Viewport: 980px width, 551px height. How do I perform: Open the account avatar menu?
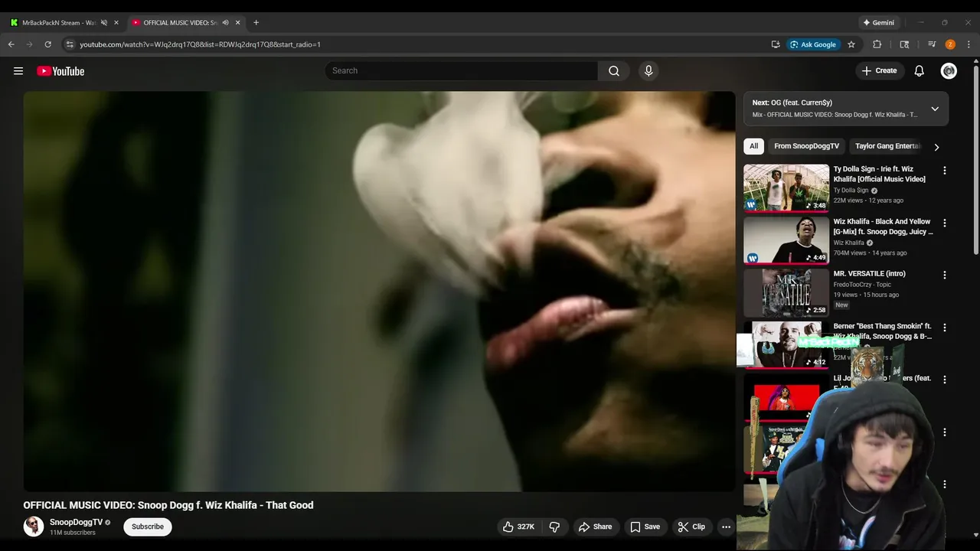[949, 71]
